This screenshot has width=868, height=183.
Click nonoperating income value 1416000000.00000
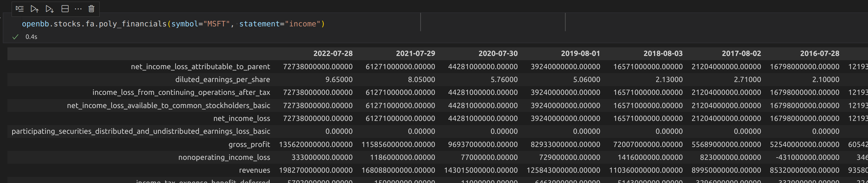point(650,158)
